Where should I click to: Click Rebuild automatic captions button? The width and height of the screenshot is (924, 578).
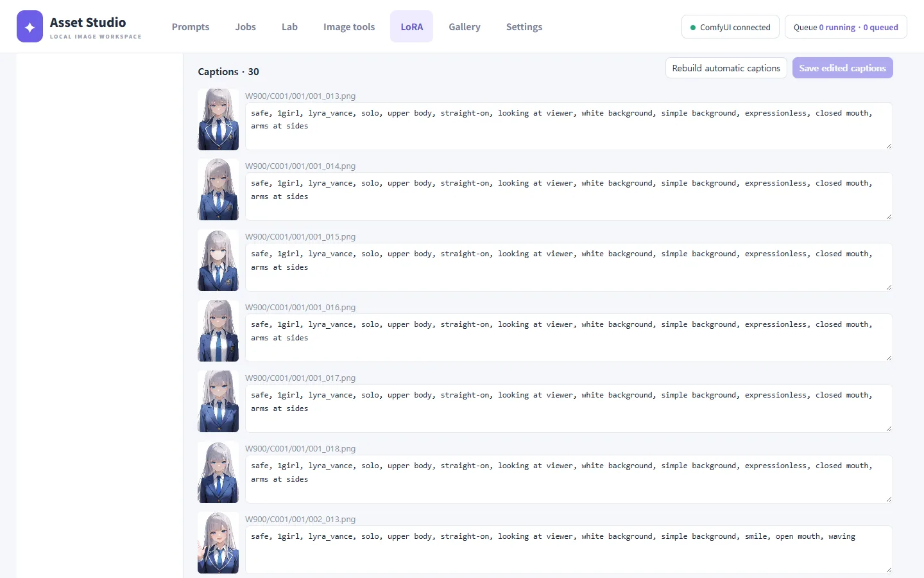click(726, 68)
